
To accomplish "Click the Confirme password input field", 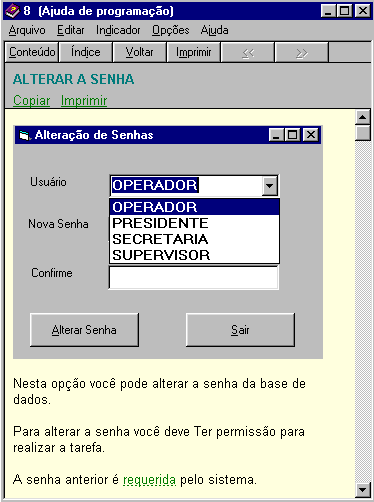I will pos(194,277).
